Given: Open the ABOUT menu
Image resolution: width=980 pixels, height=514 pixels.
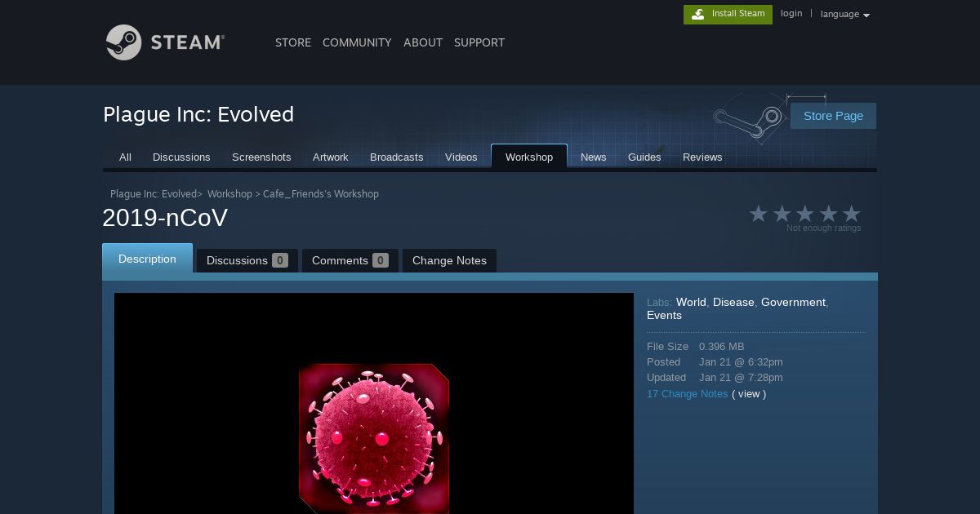Looking at the screenshot, I should [423, 42].
